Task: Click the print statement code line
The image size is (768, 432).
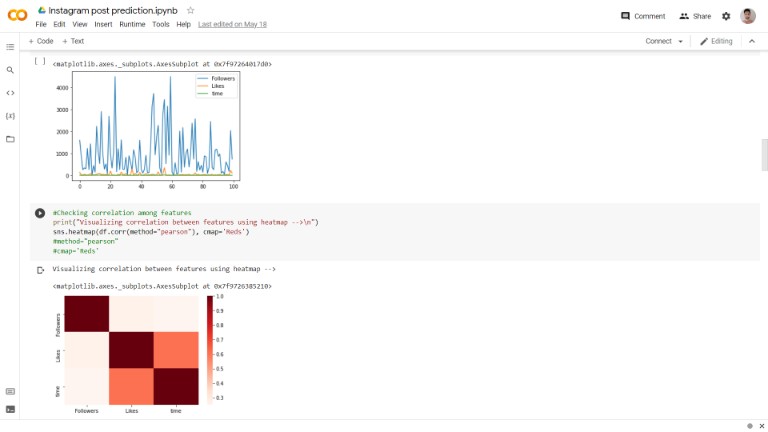Action: [186, 222]
